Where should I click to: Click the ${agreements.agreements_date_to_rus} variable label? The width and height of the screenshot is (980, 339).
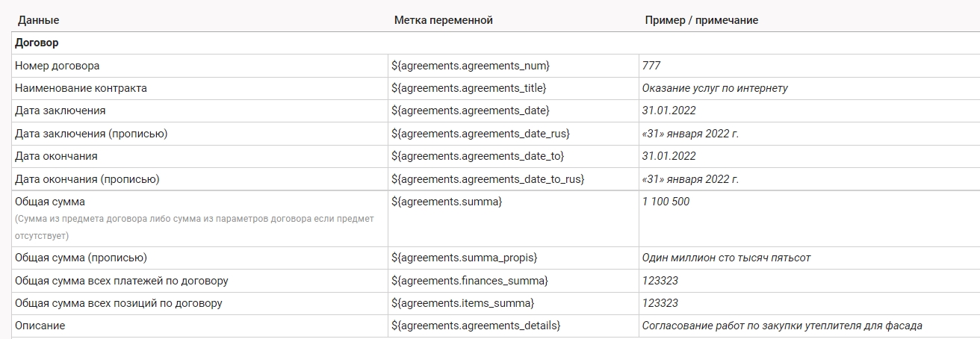[x=487, y=179]
